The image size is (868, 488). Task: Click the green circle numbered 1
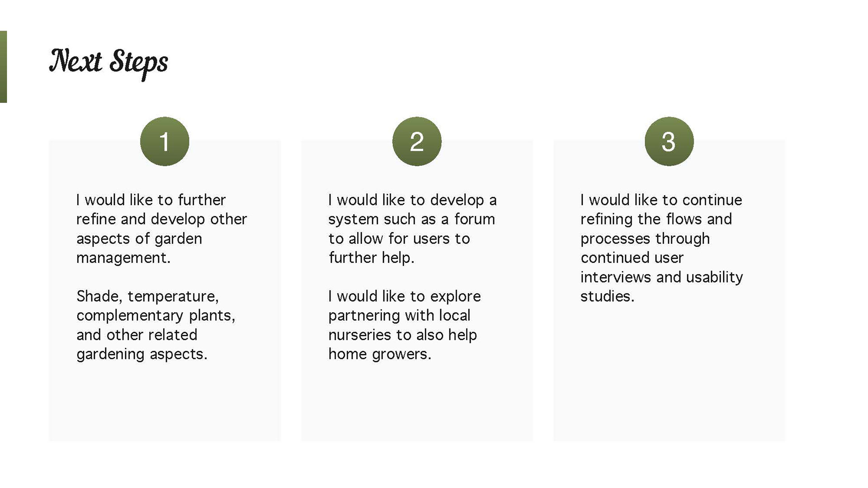(x=165, y=141)
